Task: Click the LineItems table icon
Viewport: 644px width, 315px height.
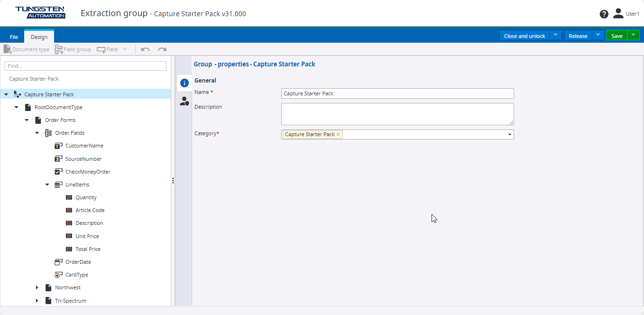Action: (59, 185)
